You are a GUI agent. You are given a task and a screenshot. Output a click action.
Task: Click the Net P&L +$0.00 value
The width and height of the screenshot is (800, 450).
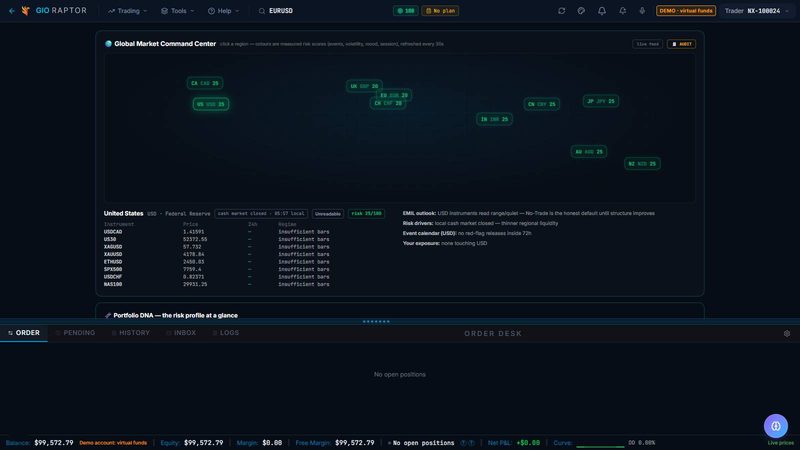click(x=528, y=443)
